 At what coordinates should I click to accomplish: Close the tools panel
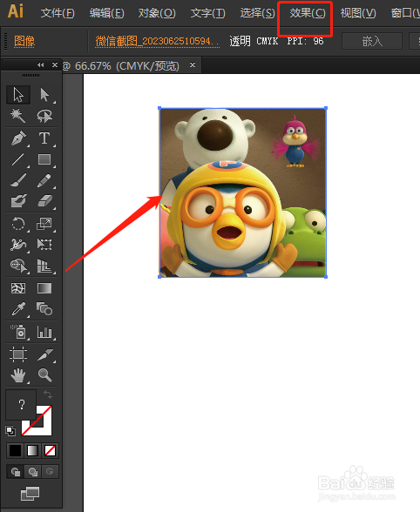coord(55,65)
